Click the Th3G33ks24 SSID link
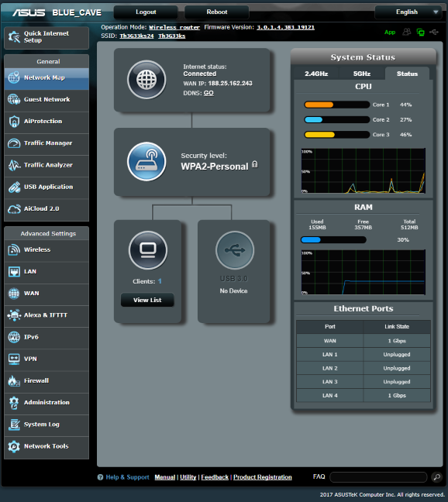 136,36
